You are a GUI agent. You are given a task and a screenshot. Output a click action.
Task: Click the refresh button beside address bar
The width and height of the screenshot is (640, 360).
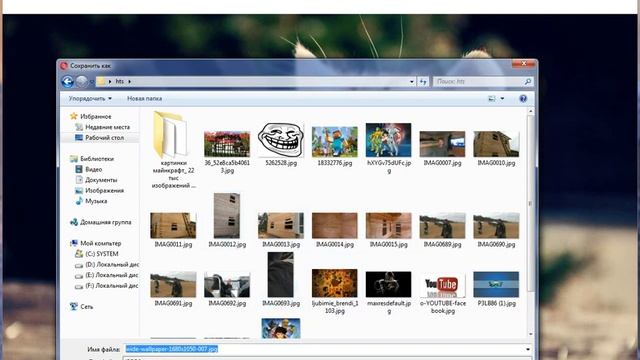pyautogui.click(x=423, y=82)
